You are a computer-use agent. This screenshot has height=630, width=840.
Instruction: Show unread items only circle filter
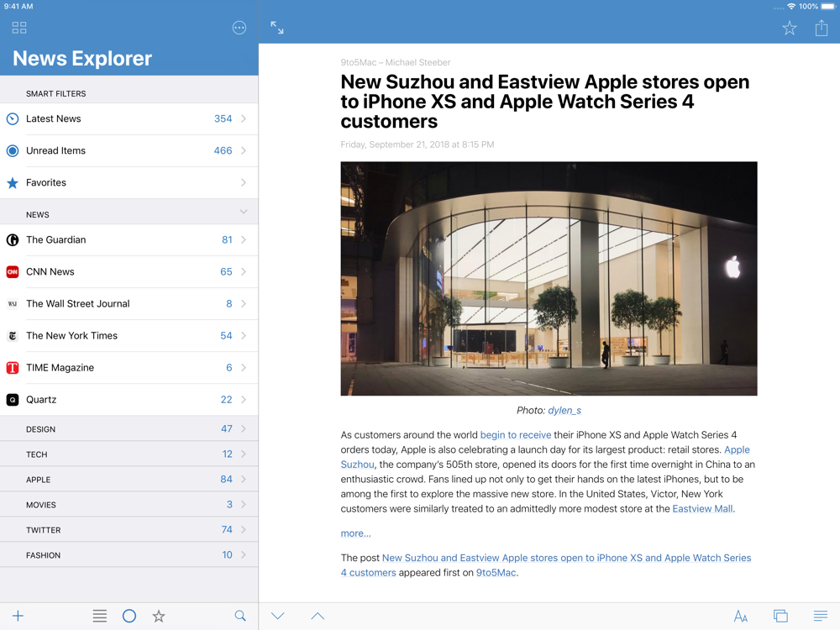[129, 616]
